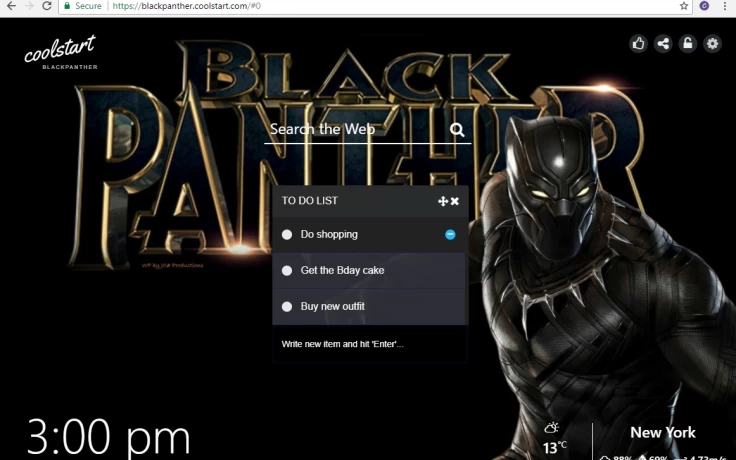Check off the Get the Bday cake item

coord(287,270)
